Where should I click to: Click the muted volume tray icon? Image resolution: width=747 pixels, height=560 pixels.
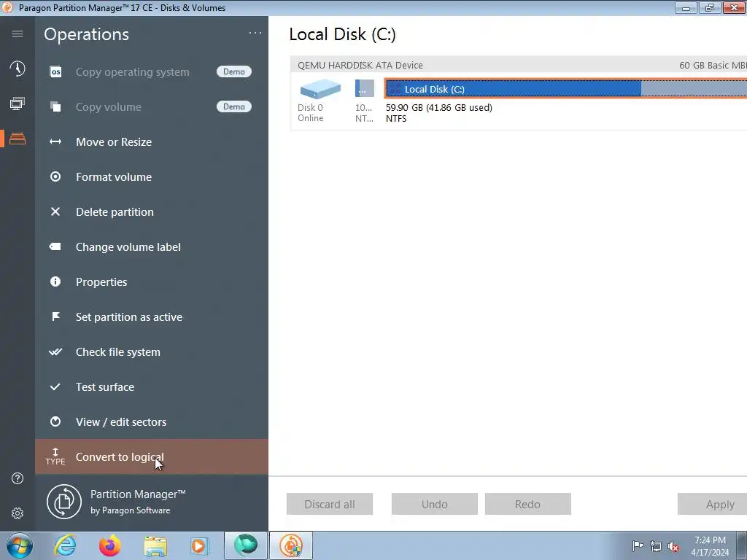tap(673, 546)
